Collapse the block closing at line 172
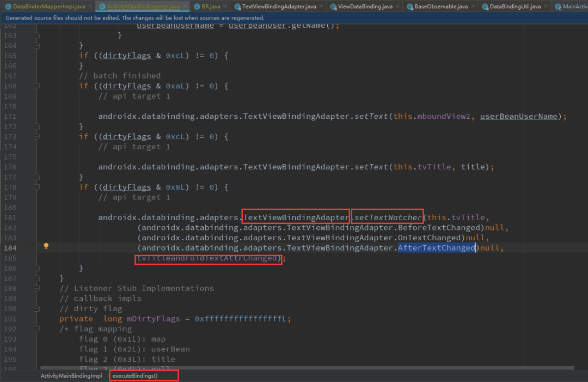Image resolution: width=588 pixels, height=382 pixels. click(x=37, y=126)
